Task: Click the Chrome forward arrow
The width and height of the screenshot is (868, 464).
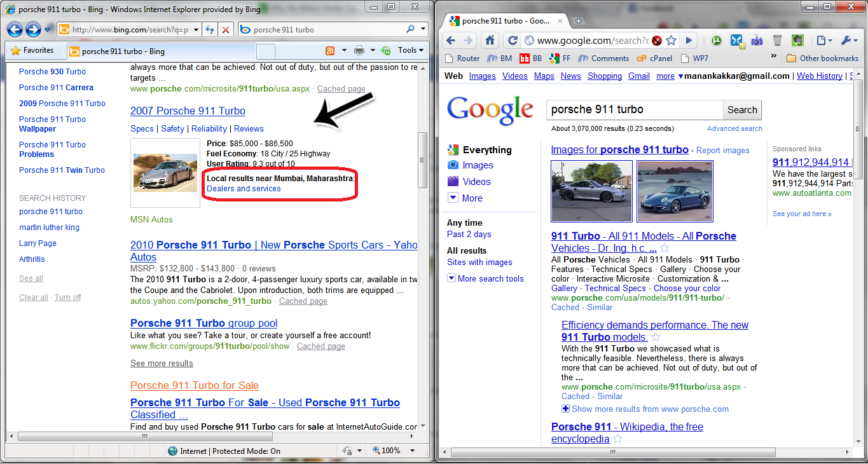Action: pos(468,40)
